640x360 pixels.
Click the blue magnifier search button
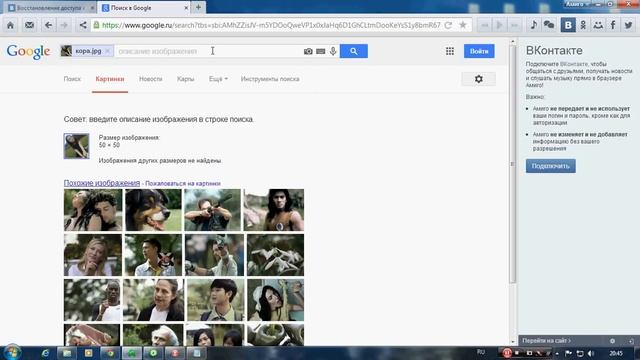(353, 51)
